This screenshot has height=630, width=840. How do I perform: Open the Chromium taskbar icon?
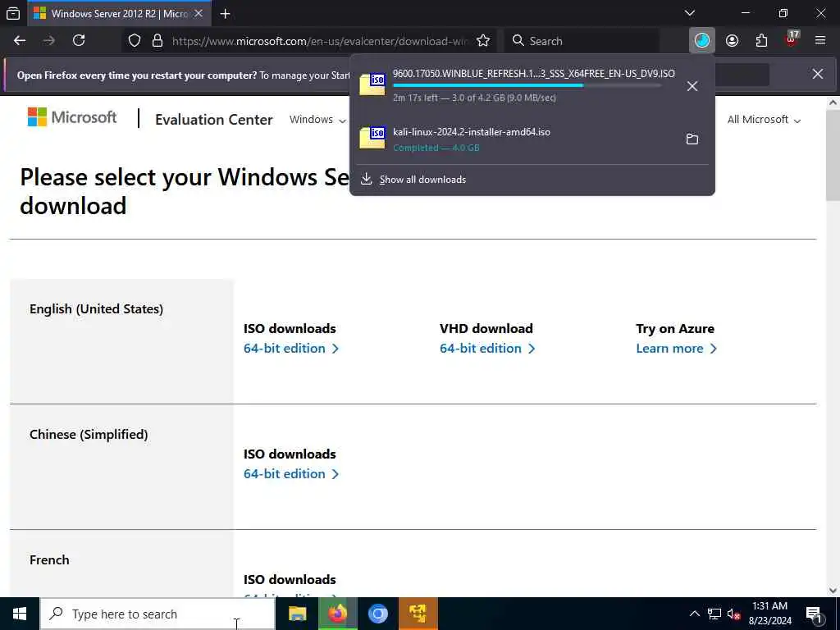pyautogui.click(x=377, y=614)
